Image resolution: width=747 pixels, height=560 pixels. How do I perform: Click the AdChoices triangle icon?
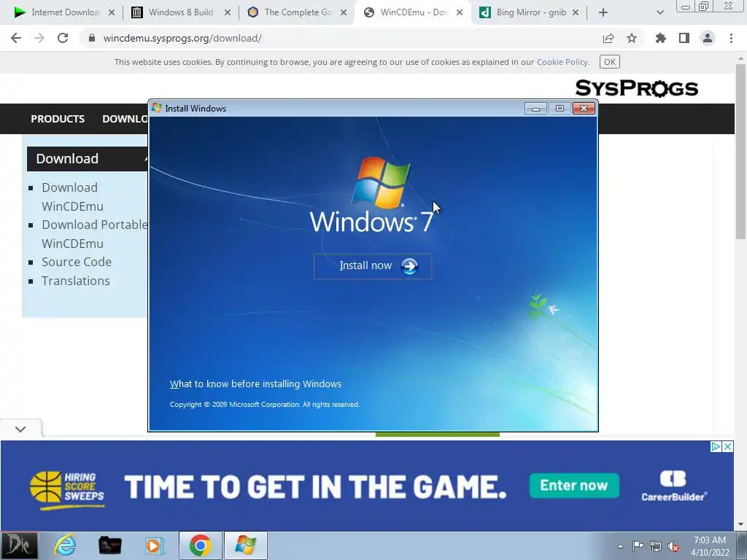pos(716,447)
